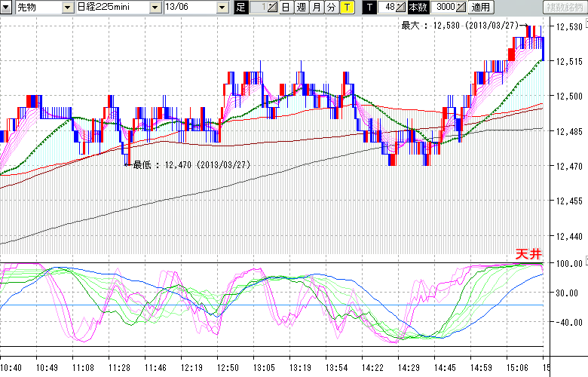
Task: Open the 先物 product type dropdown
Action: tap(68, 8)
